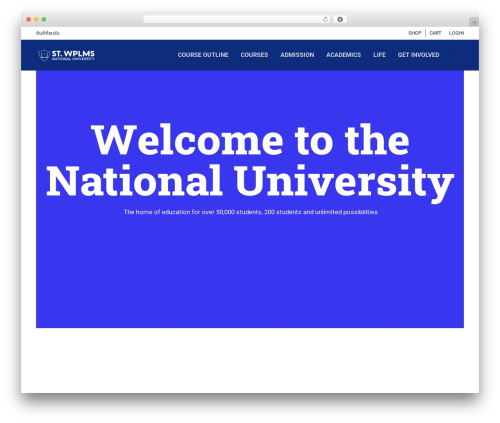This screenshot has height=423, width=500.
Task: Go to the Courses menu item
Action: [254, 55]
